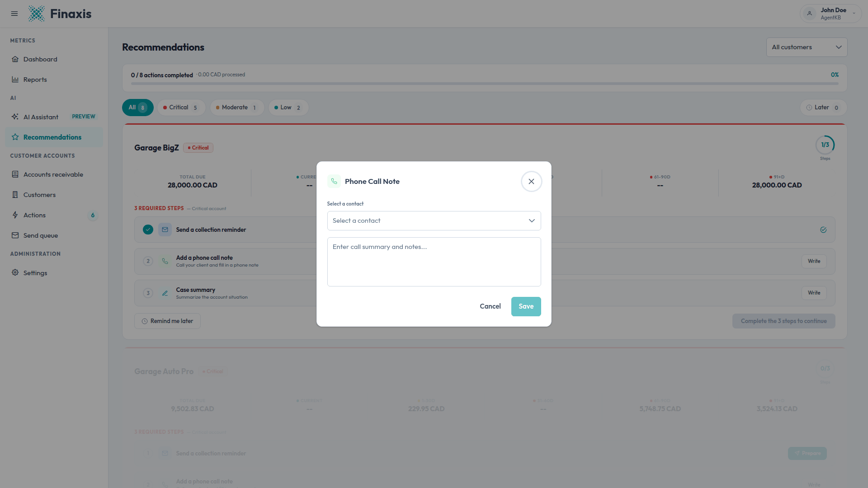Screen dimensions: 868x488
Task: Toggle the completed checkmark for collection reminder
Action: [148, 230]
